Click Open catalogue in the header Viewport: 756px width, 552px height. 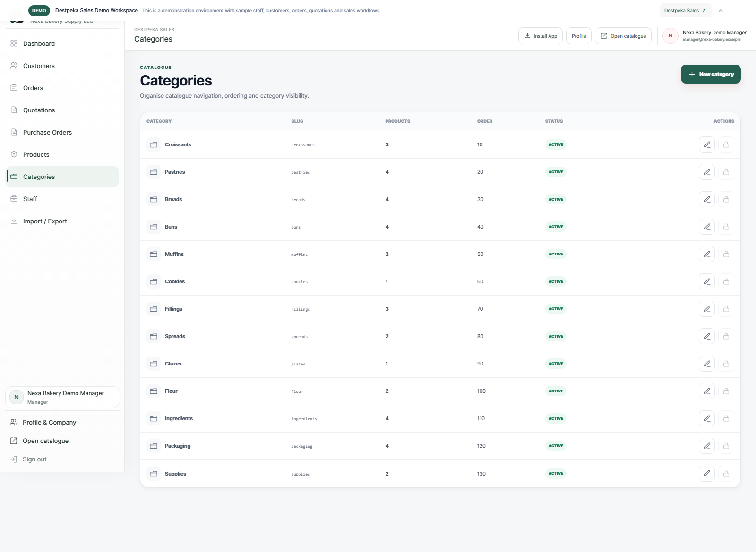(623, 36)
